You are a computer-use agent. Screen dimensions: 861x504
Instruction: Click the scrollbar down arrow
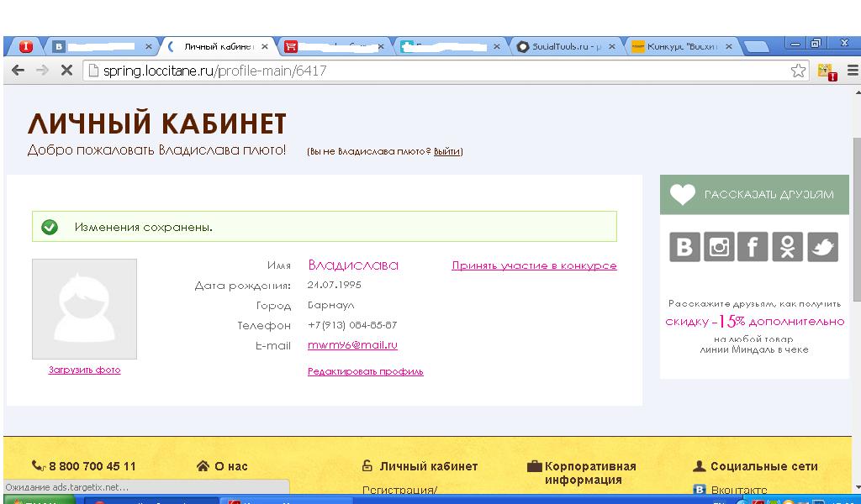pyautogui.click(x=857, y=487)
